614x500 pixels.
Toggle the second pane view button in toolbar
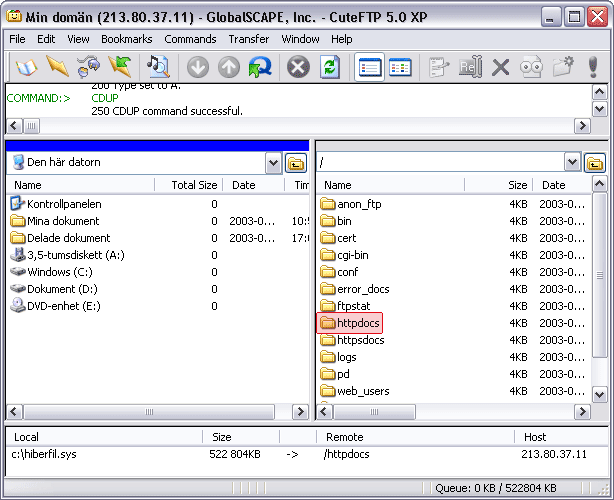coord(401,67)
